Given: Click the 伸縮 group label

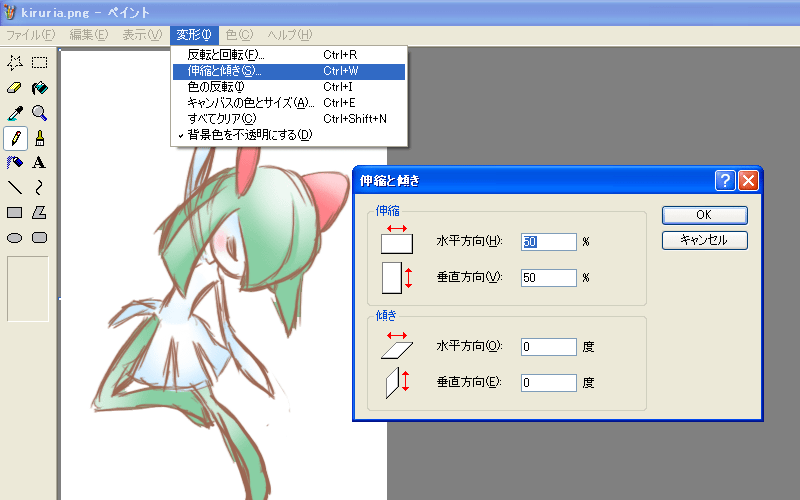Looking at the screenshot, I should (x=388, y=211).
